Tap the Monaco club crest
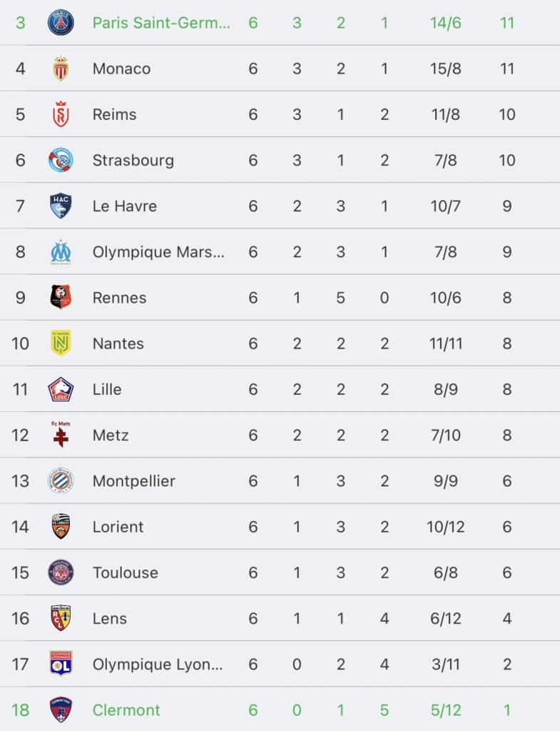This screenshot has height=731, width=560. click(61, 69)
